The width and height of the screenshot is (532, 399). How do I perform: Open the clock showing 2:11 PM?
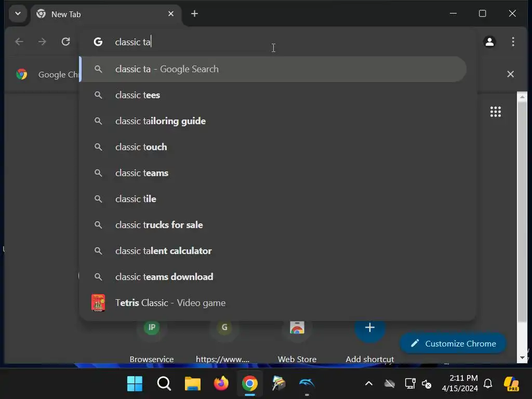pos(459,383)
